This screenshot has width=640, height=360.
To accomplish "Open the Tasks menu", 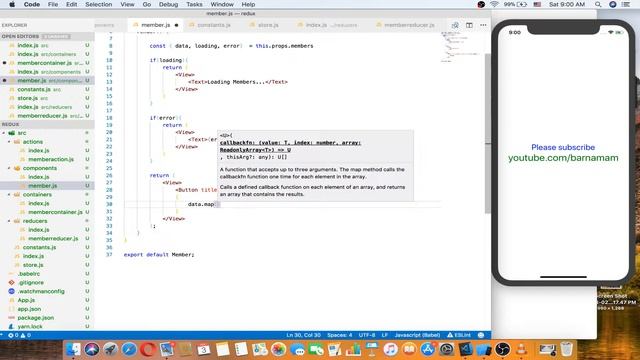I will 194,4.
